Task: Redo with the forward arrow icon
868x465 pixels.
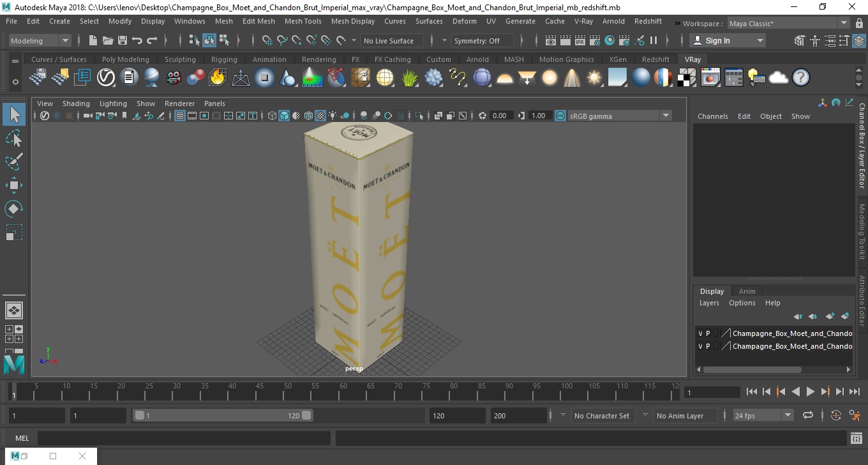Action: [x=152, y=41]
